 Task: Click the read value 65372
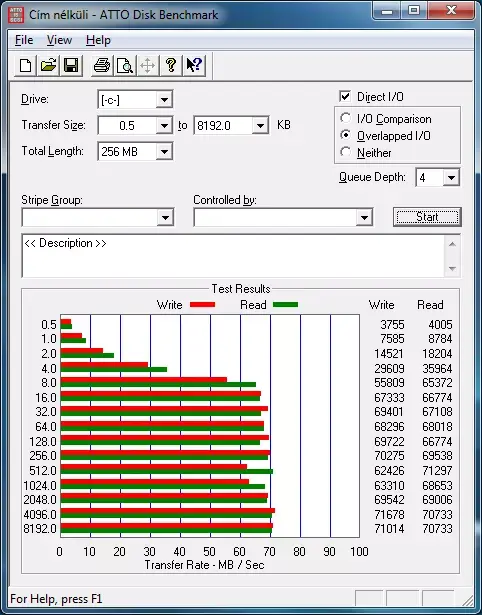tap(437, 382)
